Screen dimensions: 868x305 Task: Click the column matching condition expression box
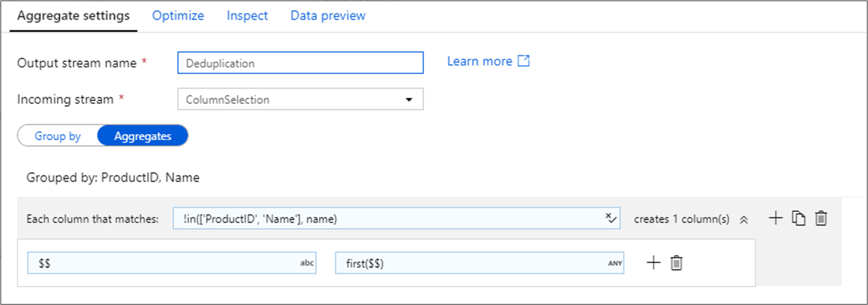click(x=388, y=219)
